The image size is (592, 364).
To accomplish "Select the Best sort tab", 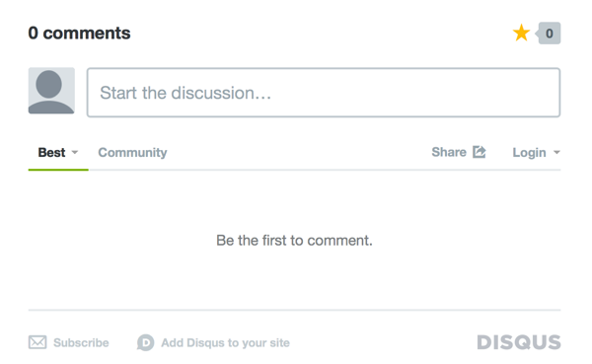I will point(51,153).
